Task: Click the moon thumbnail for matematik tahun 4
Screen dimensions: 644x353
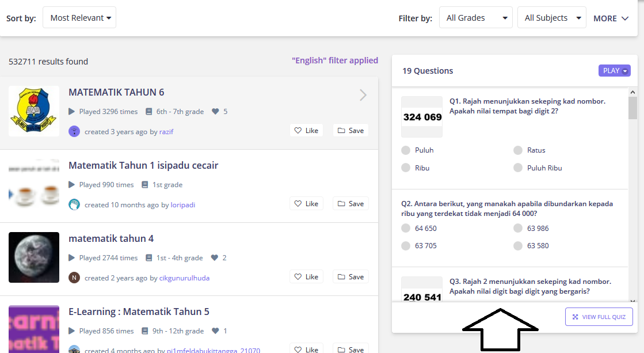Action: (x=34, y=257)
